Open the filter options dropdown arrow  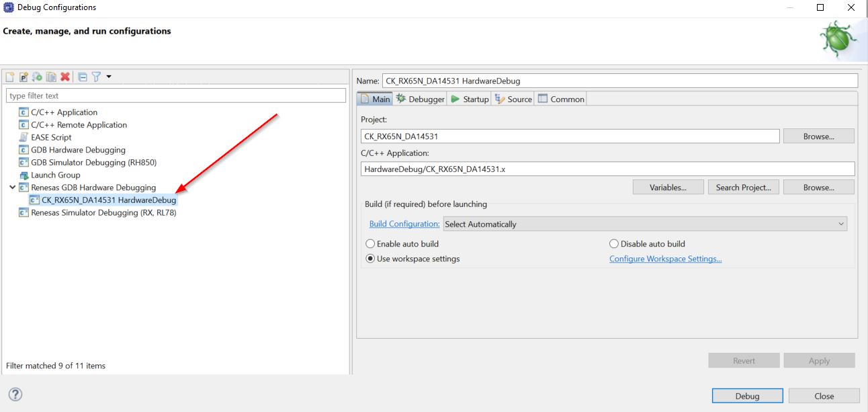coord(109,77)
